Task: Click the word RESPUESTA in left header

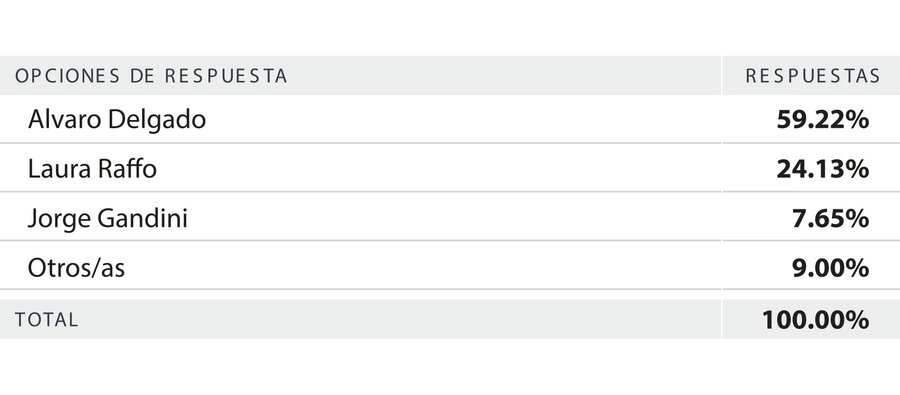Action: [x=226, y=76]
